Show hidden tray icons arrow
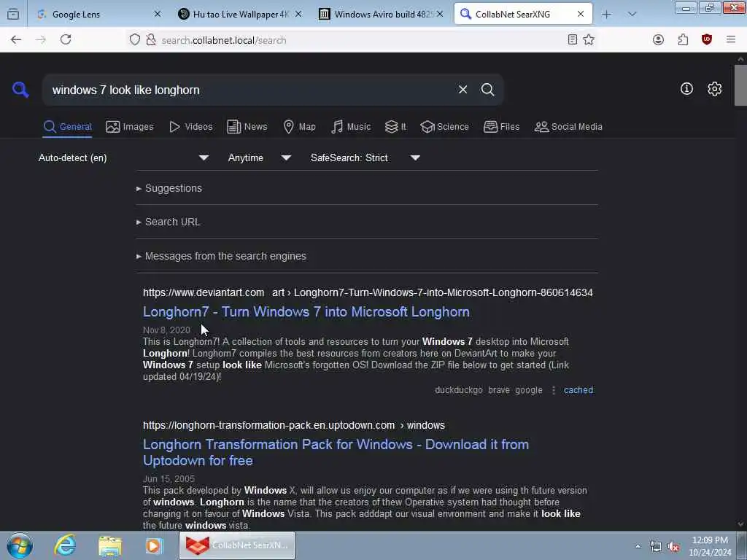Viewport: 747px width, 560px height. (x=638, y=546)
